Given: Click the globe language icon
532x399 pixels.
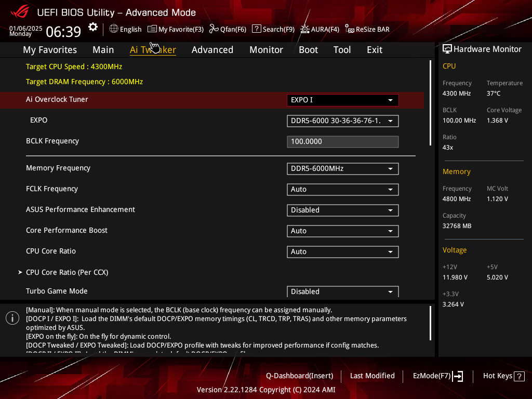Looking at the screenshot, I should pos(114,29).
